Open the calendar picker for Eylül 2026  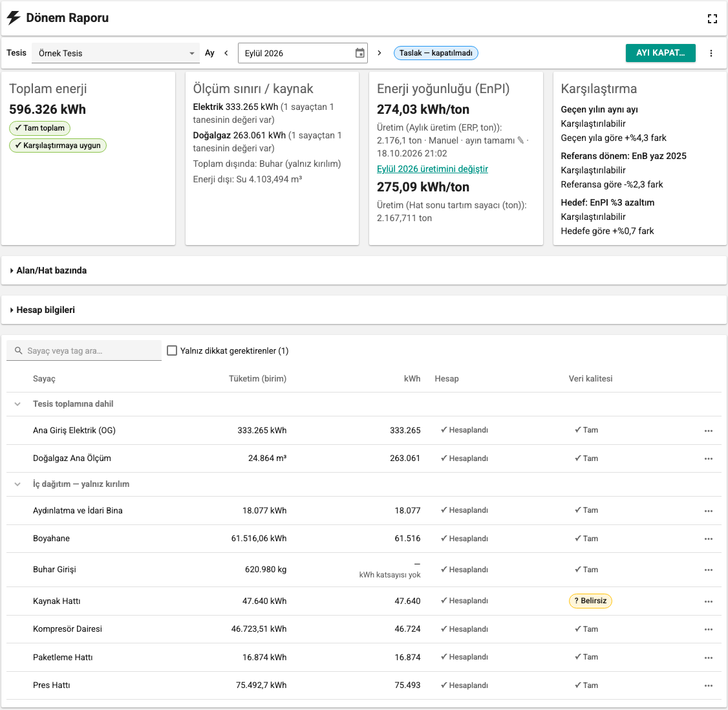[360, 53]
